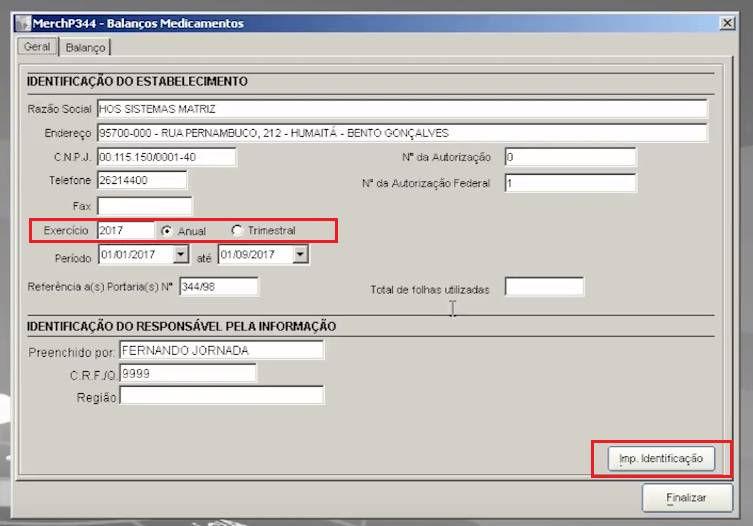Switch to the Balanço tab

(x=85, y=47)
